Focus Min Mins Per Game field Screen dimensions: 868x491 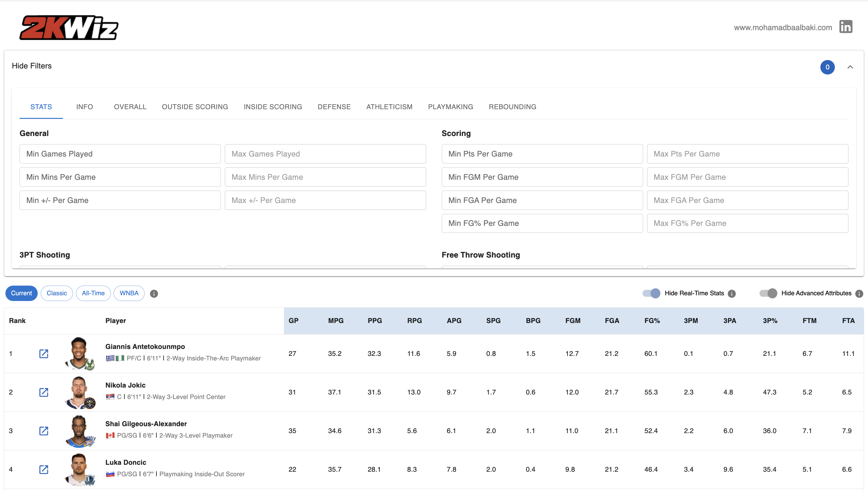(x=120, y=177)
